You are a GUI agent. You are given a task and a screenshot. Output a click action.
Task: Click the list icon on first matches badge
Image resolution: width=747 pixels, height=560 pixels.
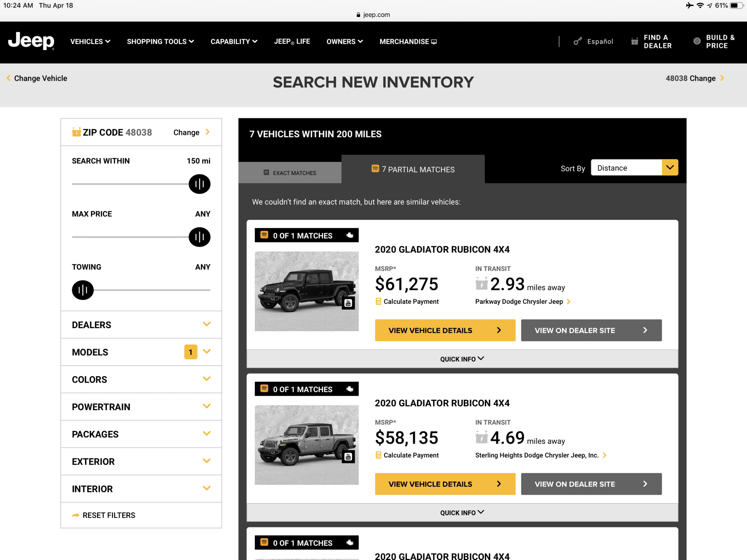pyautogui.click(x=264, y=235)
